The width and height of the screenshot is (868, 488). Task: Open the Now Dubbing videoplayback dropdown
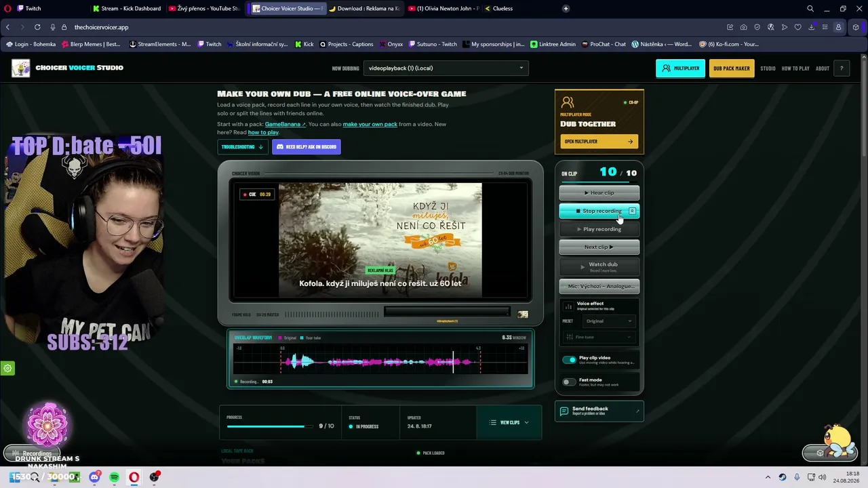click(446, 68)
